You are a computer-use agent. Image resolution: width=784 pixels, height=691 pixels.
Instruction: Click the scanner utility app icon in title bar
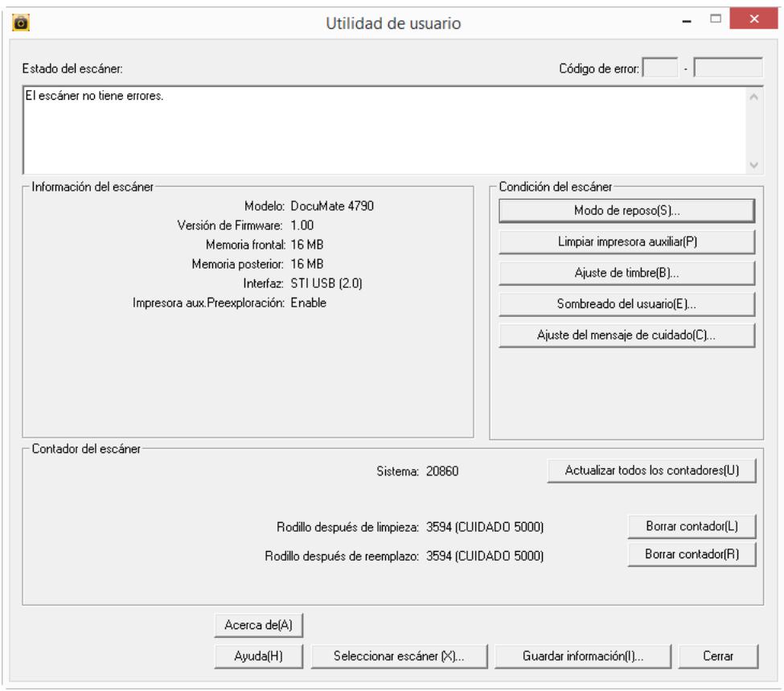coord(21,23)
